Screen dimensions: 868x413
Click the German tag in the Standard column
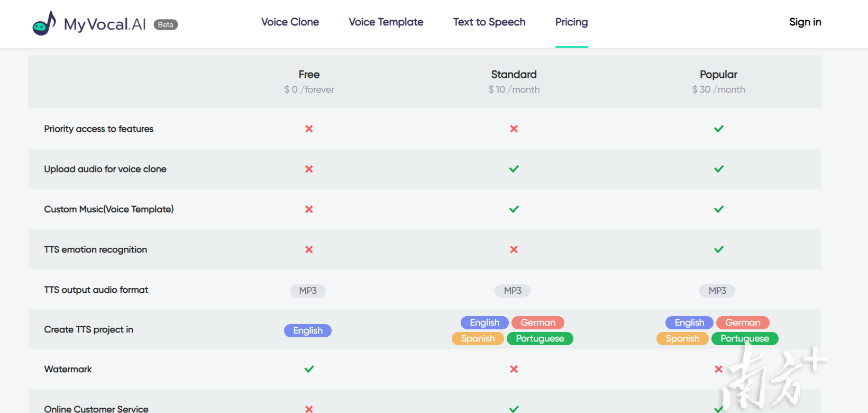coord(537,322)
